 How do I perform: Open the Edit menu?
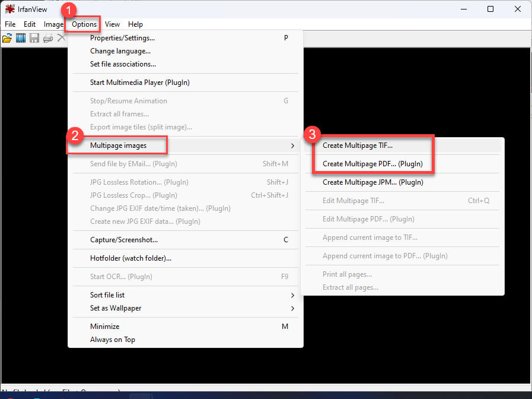click(x=30, y=24)
